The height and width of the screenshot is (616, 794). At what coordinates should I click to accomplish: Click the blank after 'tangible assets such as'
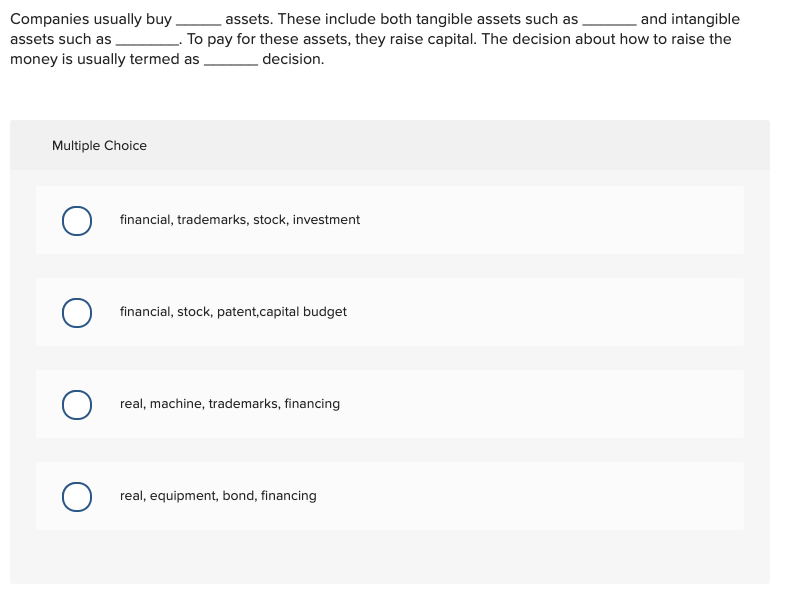(609, 21)
